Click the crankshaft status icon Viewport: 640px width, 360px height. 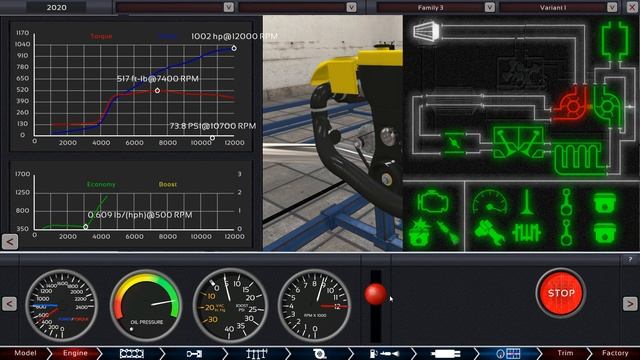click(527, 233)
